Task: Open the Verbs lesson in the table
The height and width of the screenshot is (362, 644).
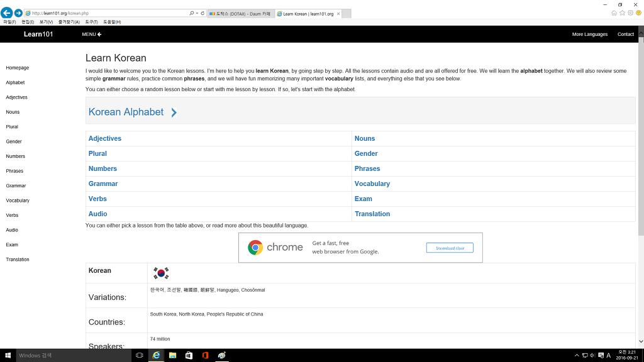Action: coord(97,199)
